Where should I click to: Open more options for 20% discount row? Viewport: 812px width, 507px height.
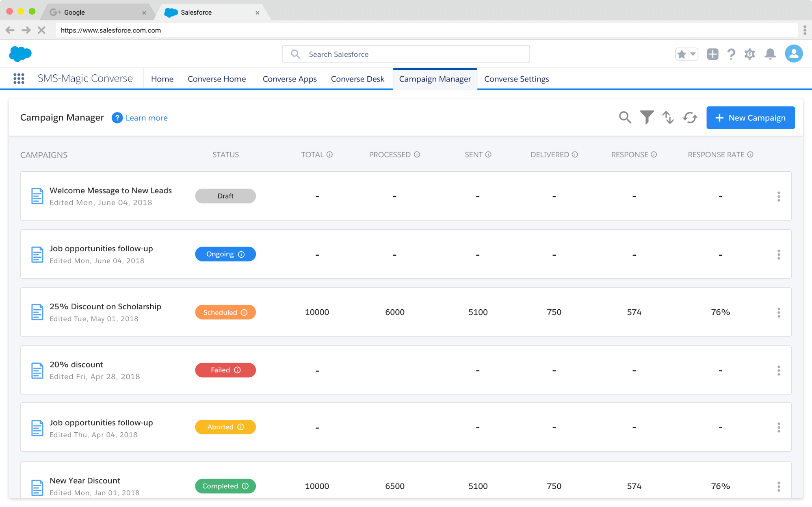779,371
